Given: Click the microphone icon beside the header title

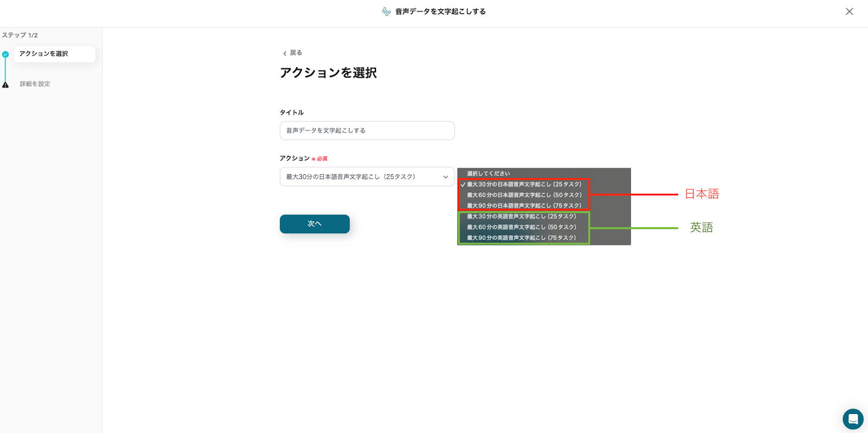Looking at the screenshot, I should pyautogui.click(x=386, y=11).
